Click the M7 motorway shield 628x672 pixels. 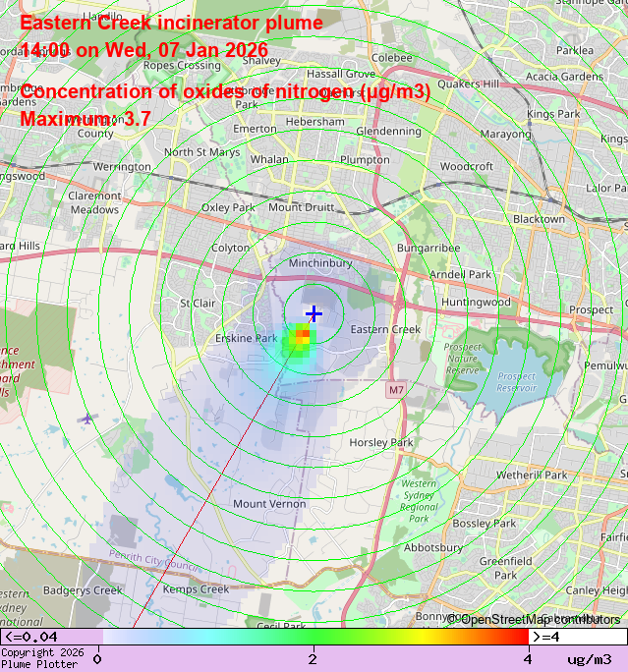point(395,390)
